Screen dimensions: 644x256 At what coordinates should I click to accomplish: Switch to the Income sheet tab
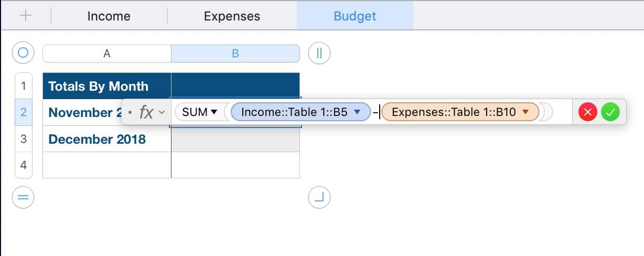point(109,16)
